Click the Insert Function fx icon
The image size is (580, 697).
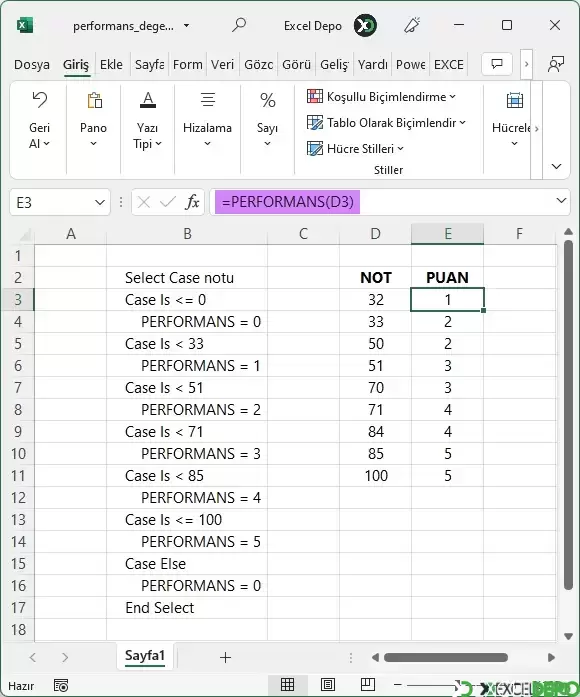pos(192,202)
